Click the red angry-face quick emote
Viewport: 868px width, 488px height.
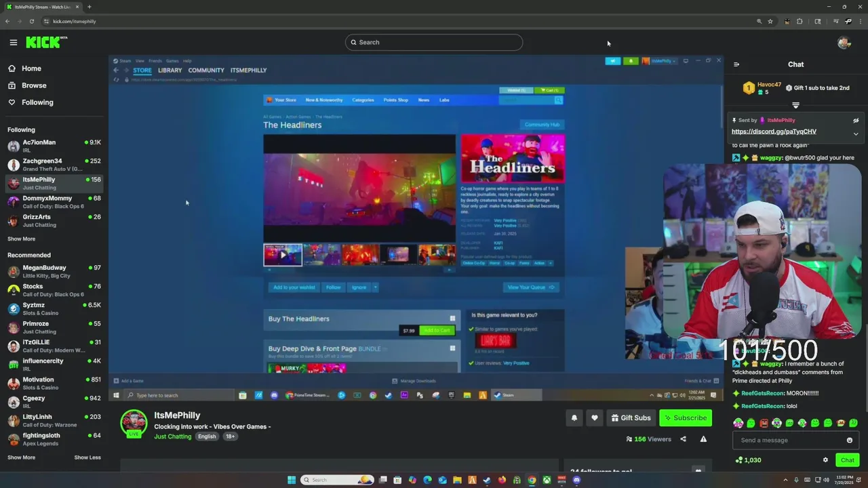[x=764, y=423]
